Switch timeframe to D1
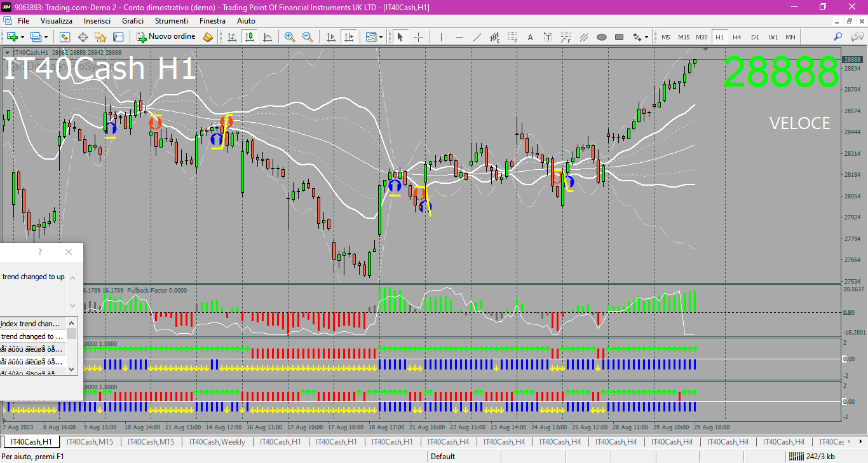This screenshot has width=868, height=463. tap(755, 37)
